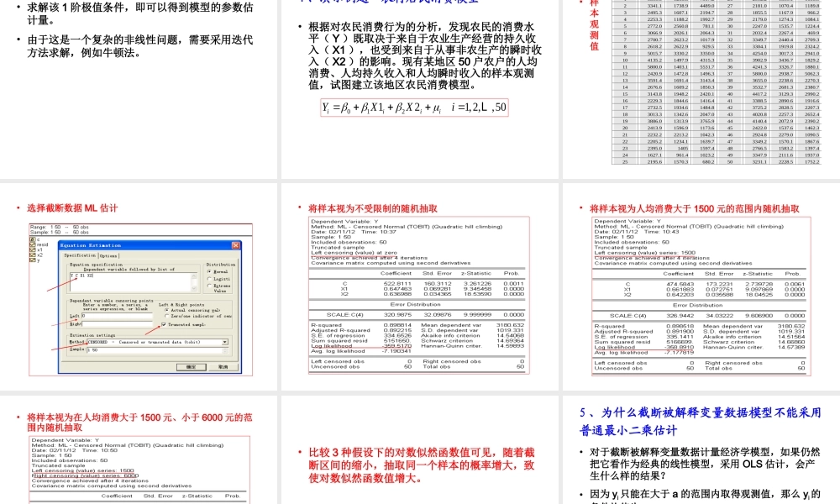Open the equation specification scroll arrow
Screen dimensions: 840x504
coord(194,276)
